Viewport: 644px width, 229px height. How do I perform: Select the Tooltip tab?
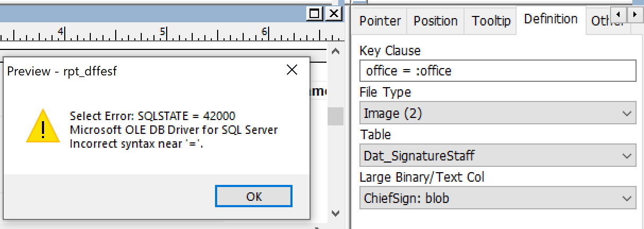point(491,21)
